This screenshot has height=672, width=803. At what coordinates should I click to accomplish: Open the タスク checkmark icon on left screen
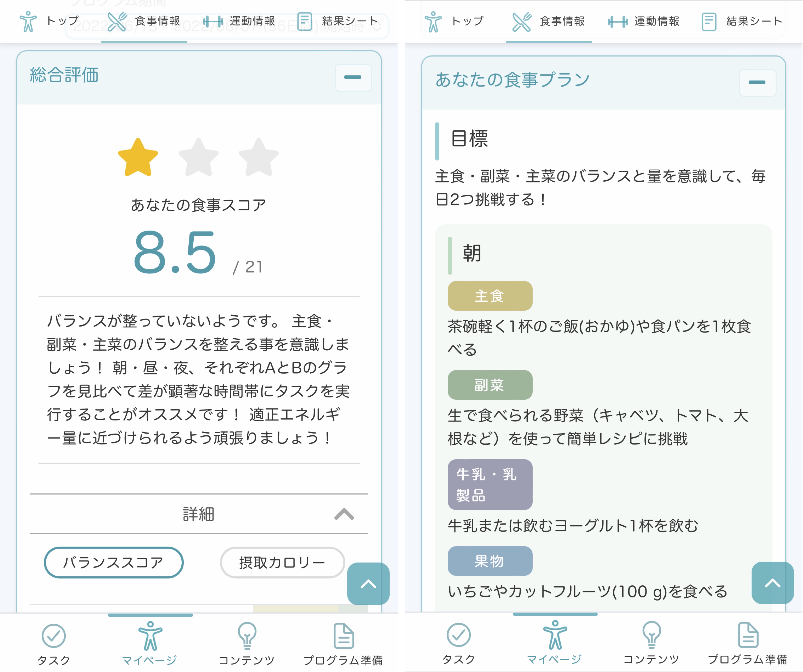(54, 636)
